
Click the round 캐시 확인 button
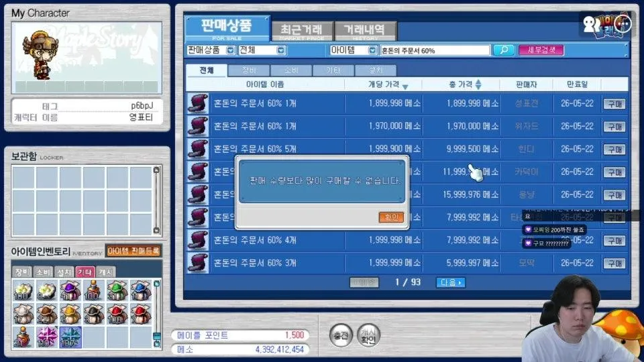coord(368,336)
